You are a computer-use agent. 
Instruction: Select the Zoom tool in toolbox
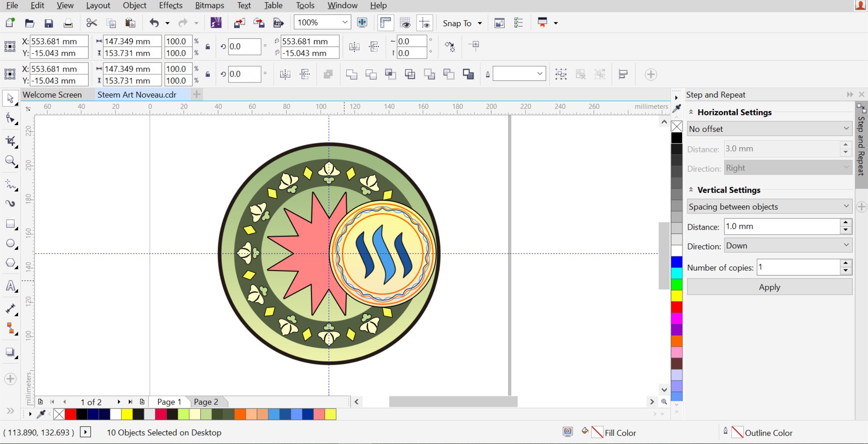10,161
